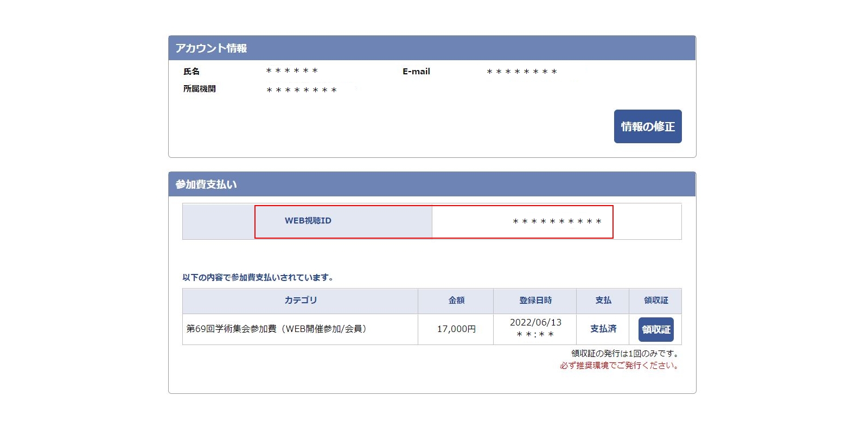Click the 情報の修正 button
Image resolution: width=868 pixels, height=434 pixels.
[x=647, y=126]
